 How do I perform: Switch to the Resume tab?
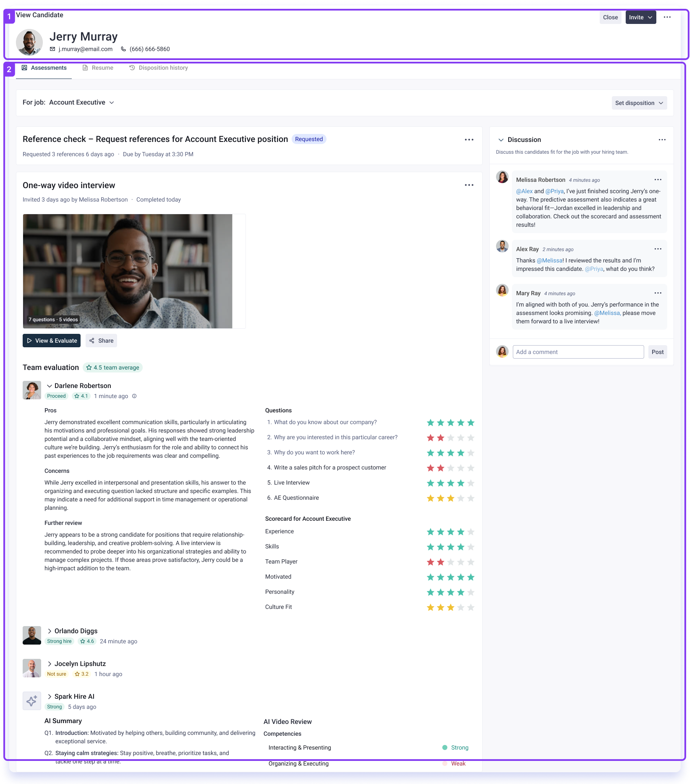coord(98,68)
